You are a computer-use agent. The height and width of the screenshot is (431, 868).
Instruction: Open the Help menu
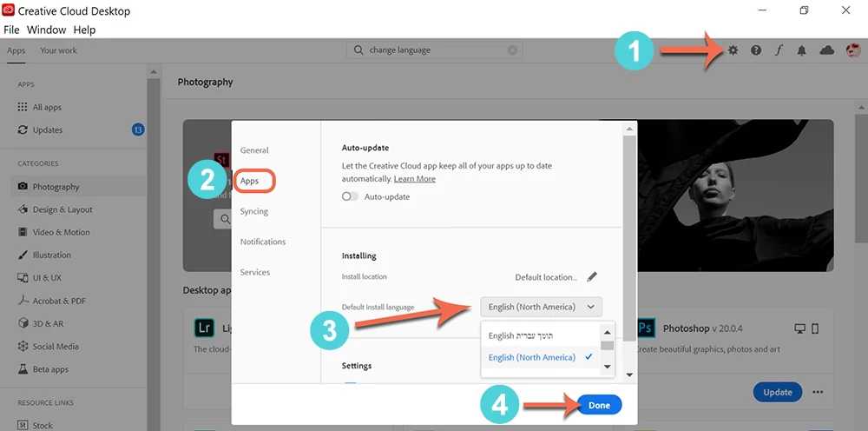point(84,30)
